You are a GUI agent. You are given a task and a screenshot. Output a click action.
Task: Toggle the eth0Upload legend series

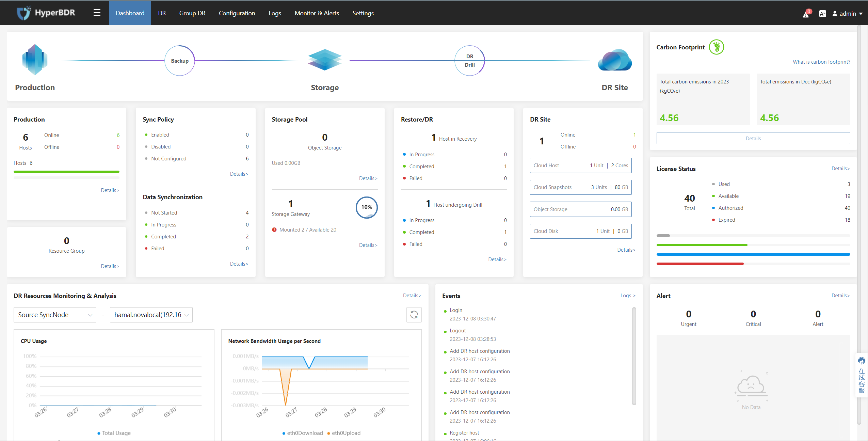point(344,433)
